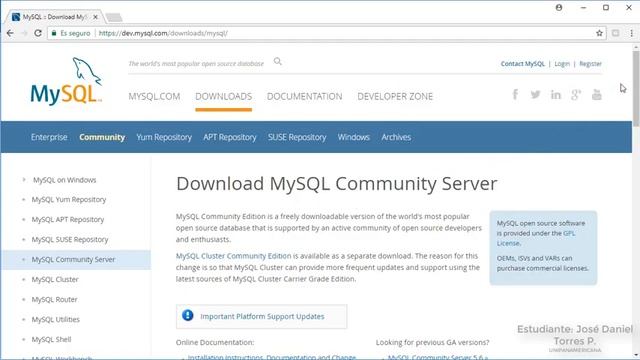Open MySQL APT Repository sidebar item
The image size is (640, 360).
68,220
